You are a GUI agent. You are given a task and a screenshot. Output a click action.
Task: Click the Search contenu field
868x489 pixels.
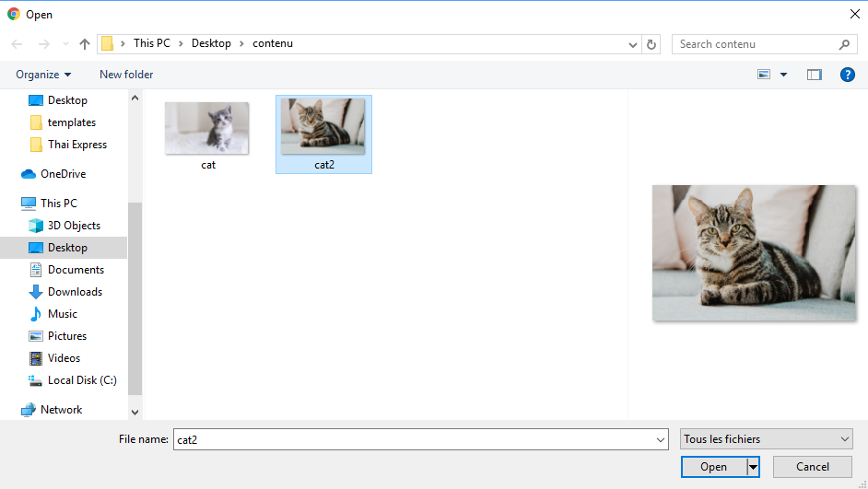click(x=754, y=44)
